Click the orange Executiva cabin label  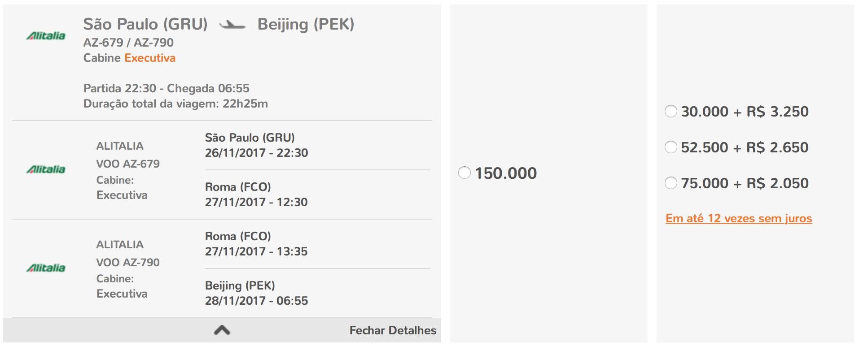pos(150,58)
